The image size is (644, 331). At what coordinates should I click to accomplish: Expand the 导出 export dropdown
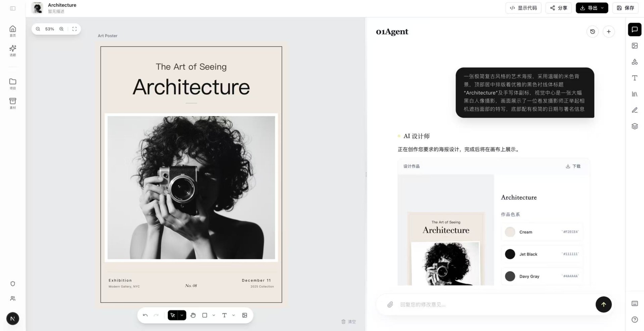[x=602, y=8]
